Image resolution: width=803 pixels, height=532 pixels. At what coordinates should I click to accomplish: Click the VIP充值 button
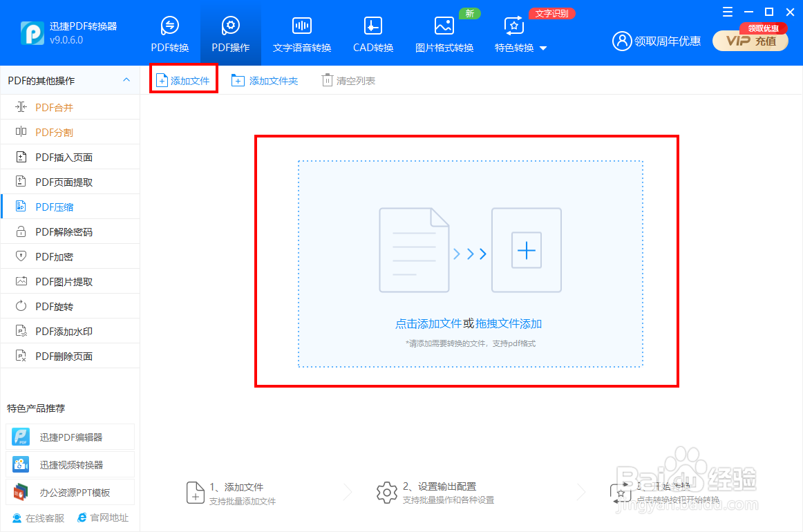pos(750,41)
